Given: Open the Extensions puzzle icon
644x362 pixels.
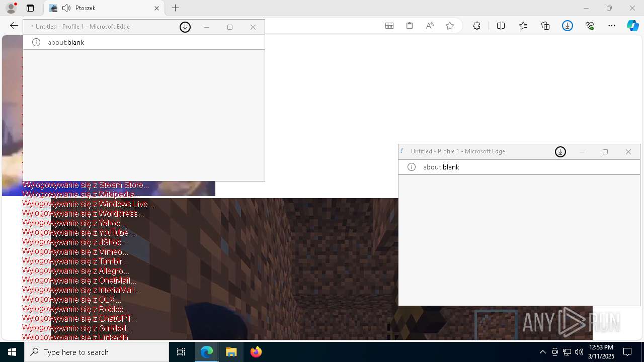Looking at the screenshot, I should pos(476,26).
